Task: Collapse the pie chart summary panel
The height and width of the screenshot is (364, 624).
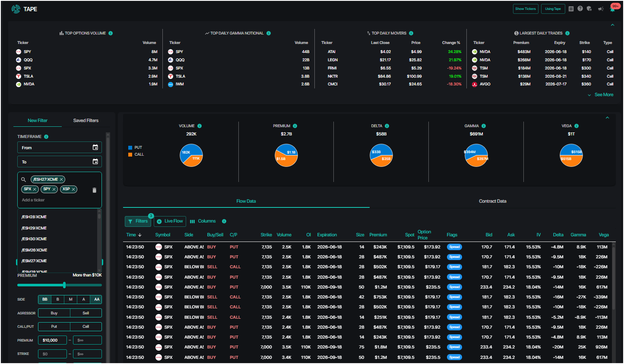Action: [607, 118]
